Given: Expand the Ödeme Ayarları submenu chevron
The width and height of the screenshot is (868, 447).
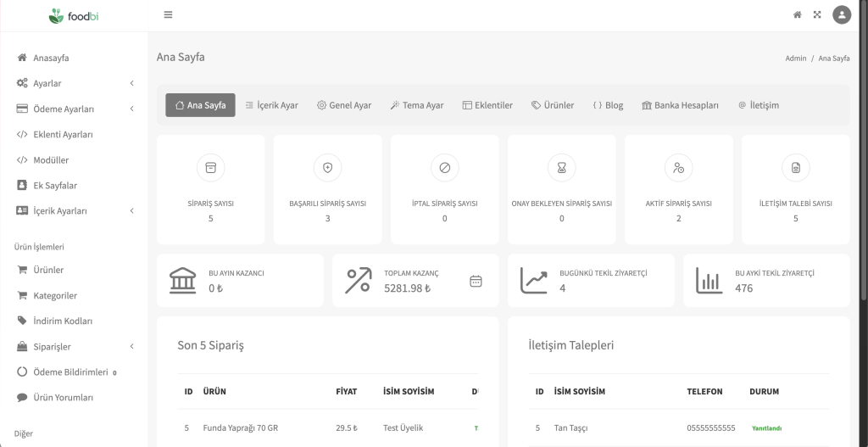Looking at the screenshot, I should point(131,109).
